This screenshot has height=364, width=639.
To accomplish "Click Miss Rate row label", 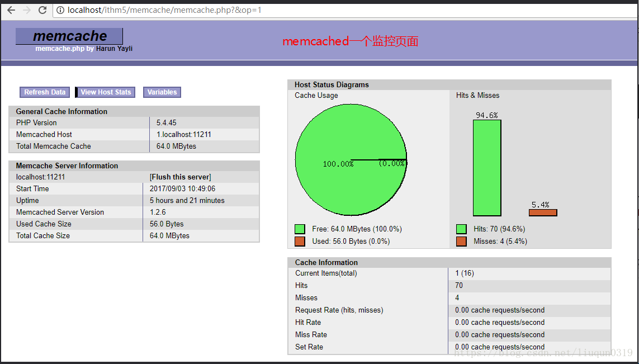I will [x=311, y=335].
